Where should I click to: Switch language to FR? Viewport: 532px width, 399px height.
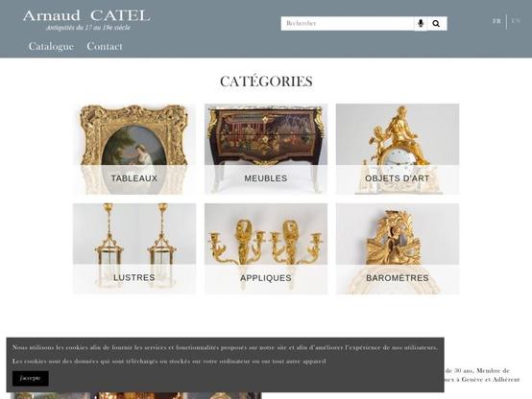pos(496,21)
